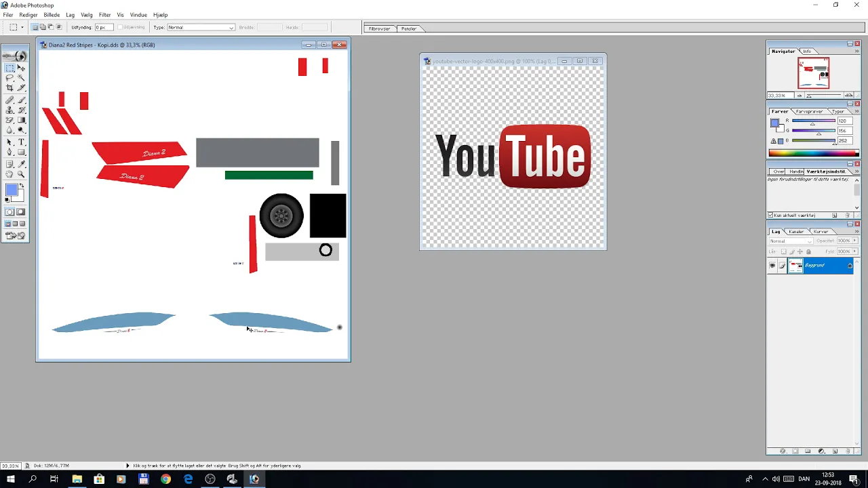
Task: Open the Værktøjsindstil. panel options menu
Action: (x=856, y=171)
